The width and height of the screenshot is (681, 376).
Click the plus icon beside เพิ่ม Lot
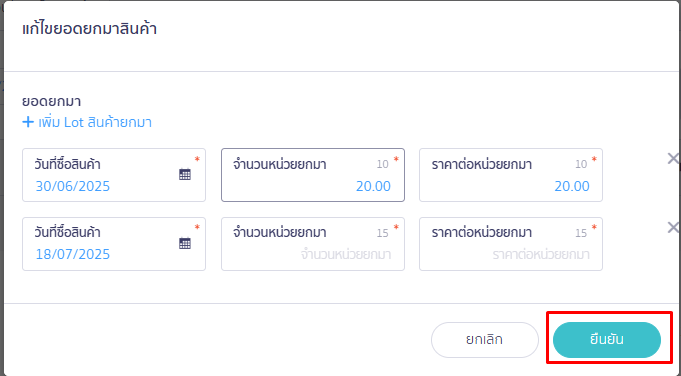click(x=28, y=122)
